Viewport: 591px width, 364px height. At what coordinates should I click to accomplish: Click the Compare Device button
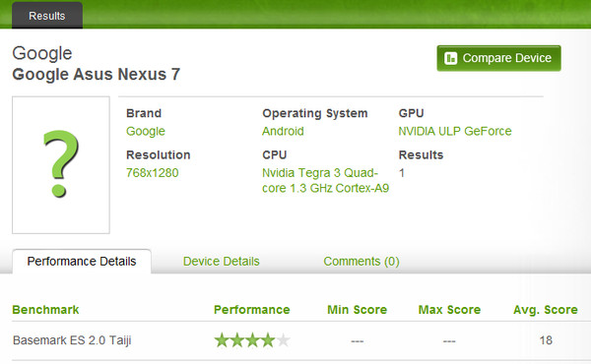[x=498, y=58]
